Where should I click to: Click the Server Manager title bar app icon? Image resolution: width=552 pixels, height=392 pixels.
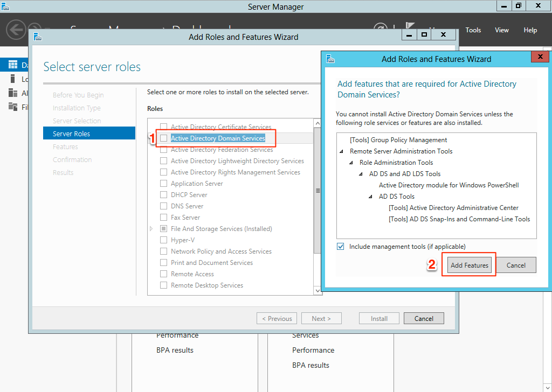(5, 6)
